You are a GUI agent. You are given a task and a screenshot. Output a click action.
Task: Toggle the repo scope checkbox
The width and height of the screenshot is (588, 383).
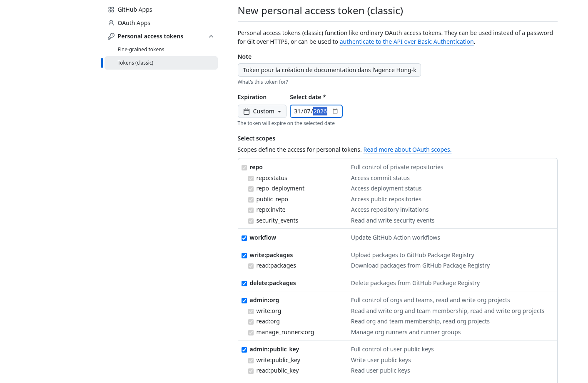point(244,168)
